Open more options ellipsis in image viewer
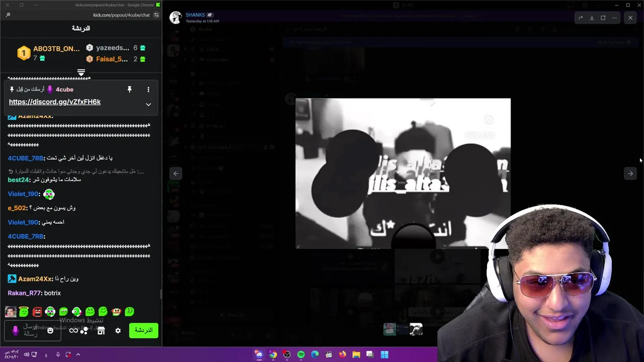The image size is (644, 362). [614, 18]
